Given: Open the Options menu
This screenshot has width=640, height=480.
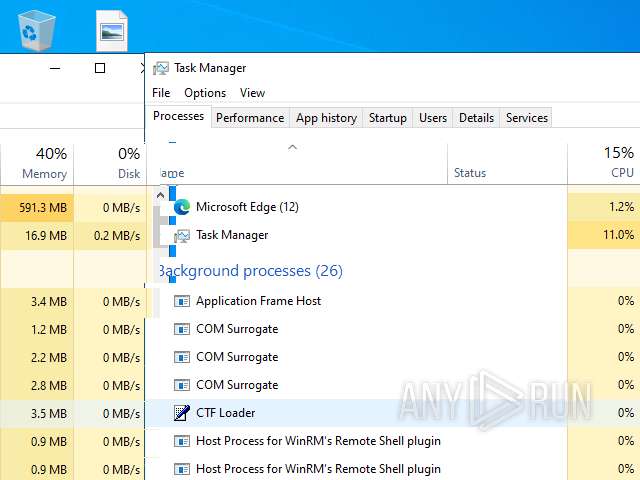Looking at the screenshot, I should click(205, 93).
